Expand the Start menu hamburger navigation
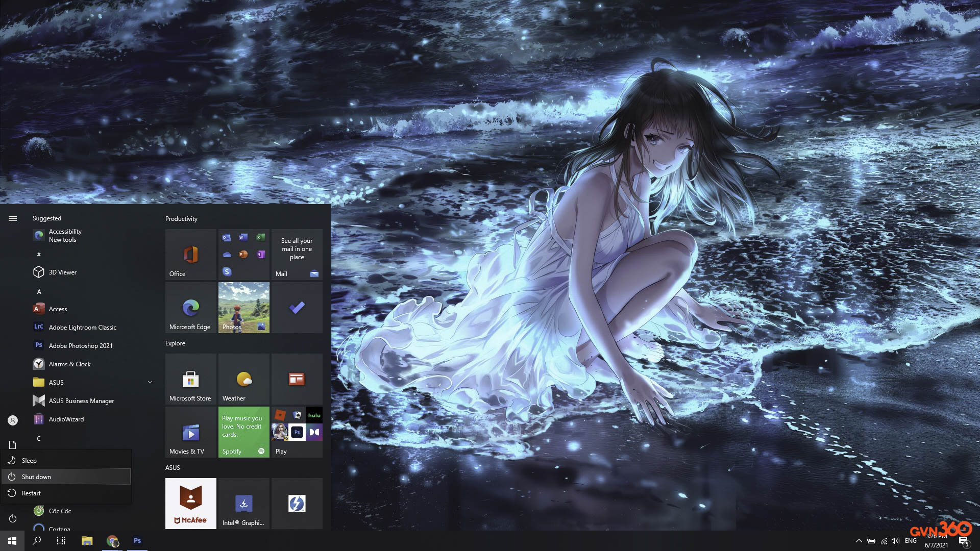The height and width of the screenshot is (551, 980). pos(13,219)
